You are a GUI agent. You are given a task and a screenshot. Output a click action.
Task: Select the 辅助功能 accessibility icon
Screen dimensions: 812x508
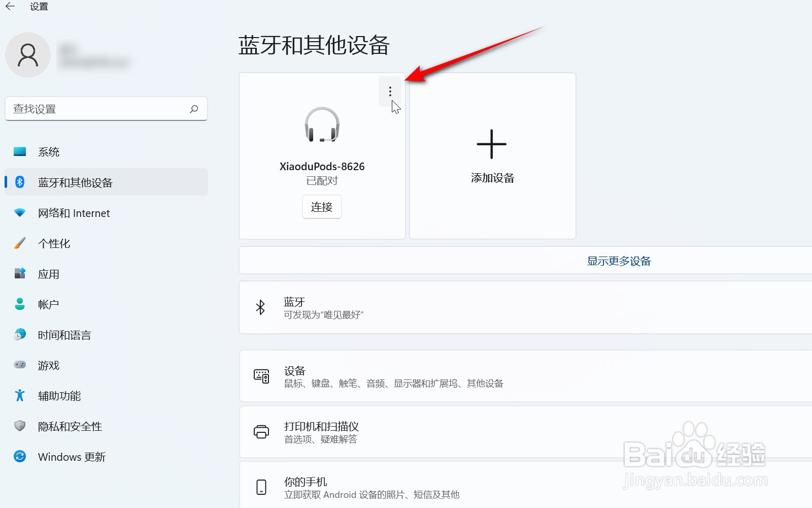click(19, 395)
